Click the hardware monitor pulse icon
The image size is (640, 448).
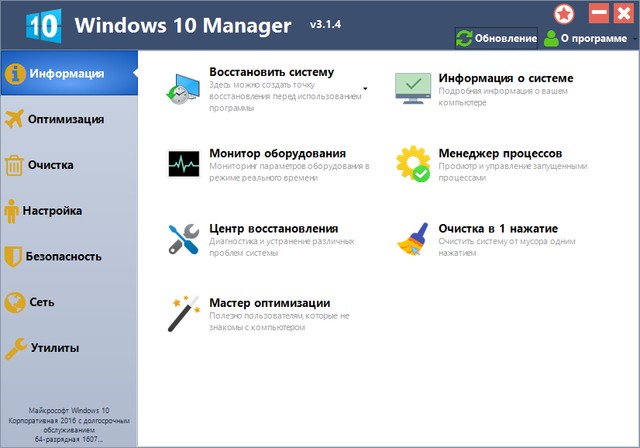183,164
